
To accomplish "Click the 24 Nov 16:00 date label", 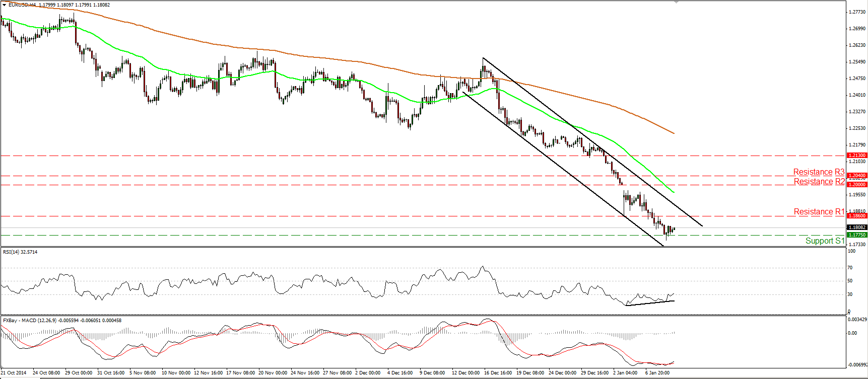I will pos(305,373).
